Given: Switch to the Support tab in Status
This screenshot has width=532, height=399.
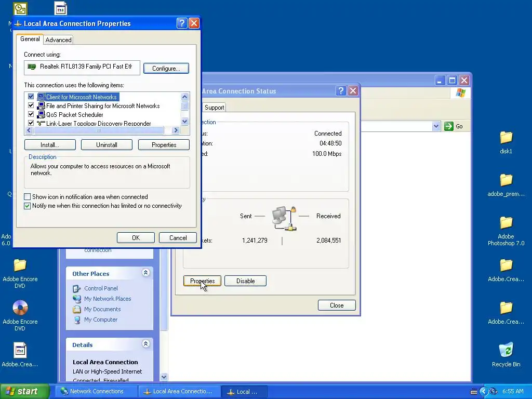Looking at the screenshot, I should point(214,108).
